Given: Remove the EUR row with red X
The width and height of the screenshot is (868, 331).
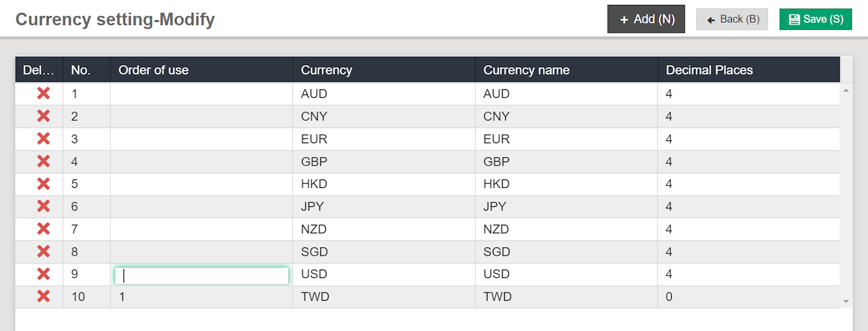Looking at the screenshot, I should (43, 139).
